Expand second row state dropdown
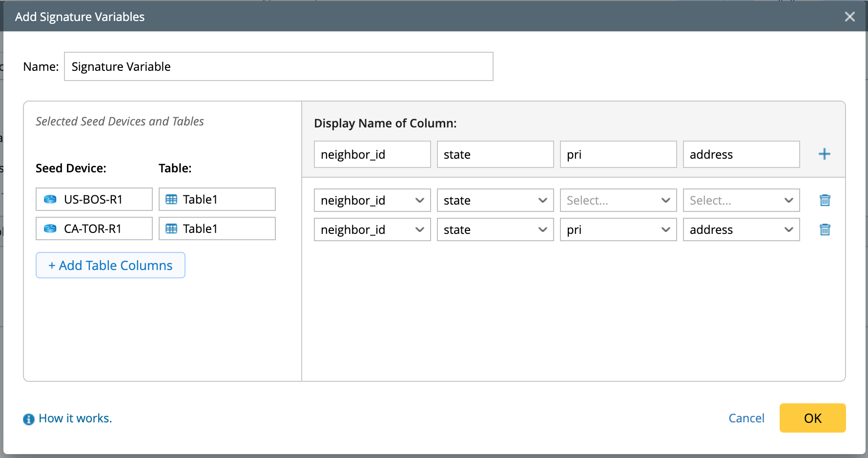This screenshot has width=868, height=458. pyautogui.click(x=495, y=229)
